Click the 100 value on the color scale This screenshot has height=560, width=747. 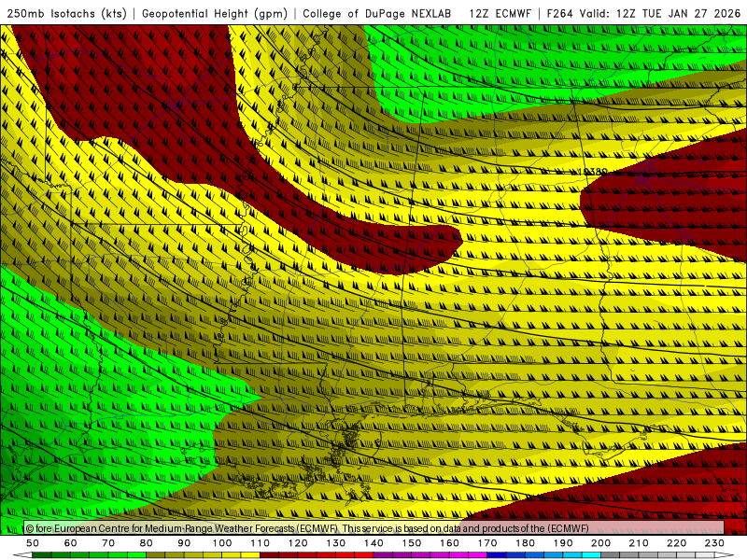[222, 543]
